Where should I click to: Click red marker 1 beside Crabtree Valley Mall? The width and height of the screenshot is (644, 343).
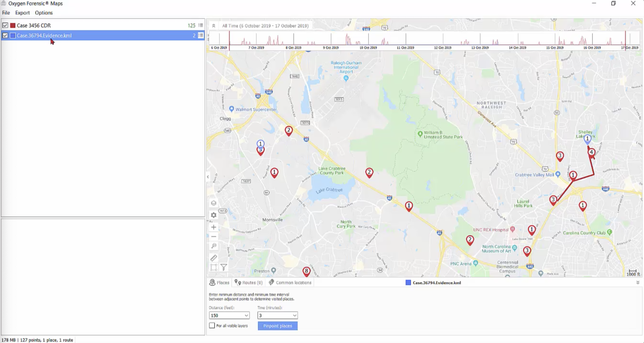click(x=573, y=176)
